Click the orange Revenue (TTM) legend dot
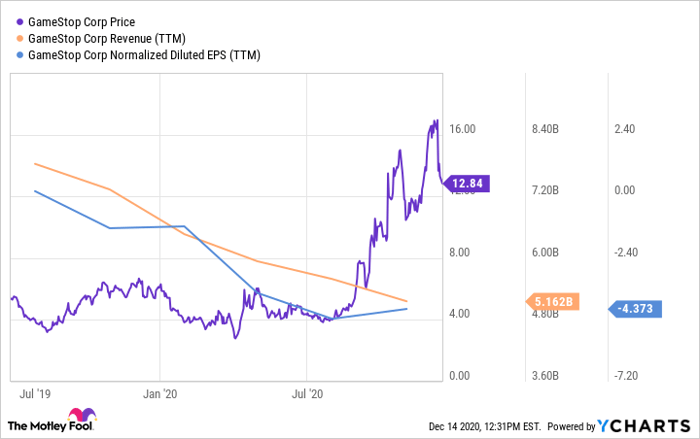Viewport: 700px width, 439px height. (x=18, y=38)
